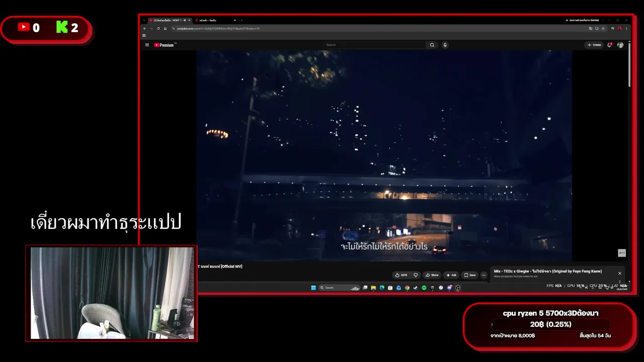
Task: Open the bookmarks bar apps grid icon
Action: coord(144,36)
